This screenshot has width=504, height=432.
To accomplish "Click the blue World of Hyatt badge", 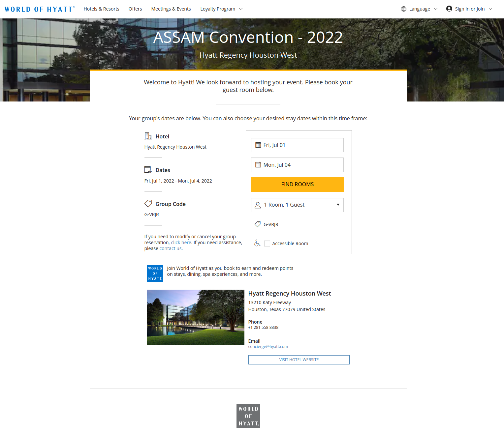I will [155, 274].
